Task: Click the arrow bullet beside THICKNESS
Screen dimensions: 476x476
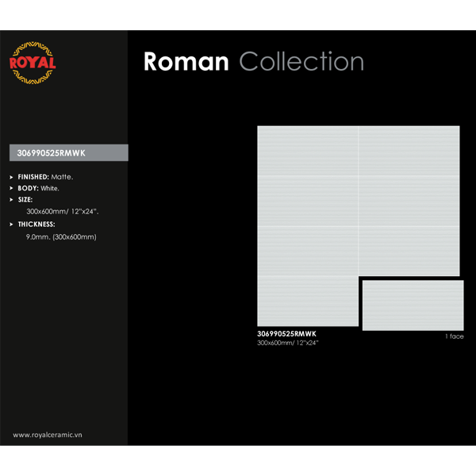Action: [x=11, y=225]
